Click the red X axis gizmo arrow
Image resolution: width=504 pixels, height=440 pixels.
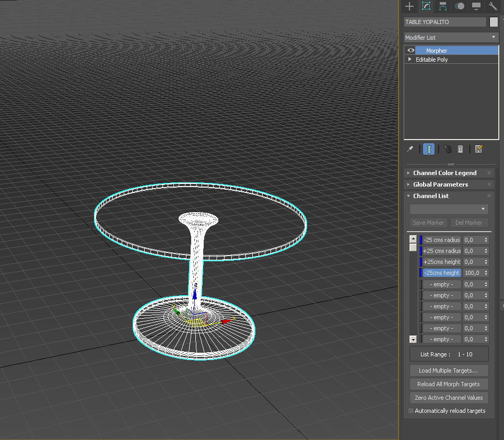coord(227,321)
